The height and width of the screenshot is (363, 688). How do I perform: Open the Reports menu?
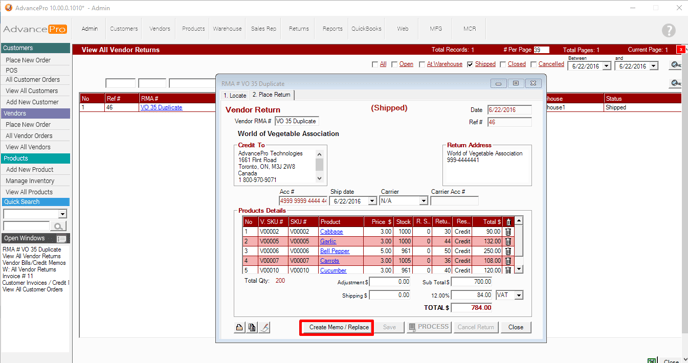332,29
